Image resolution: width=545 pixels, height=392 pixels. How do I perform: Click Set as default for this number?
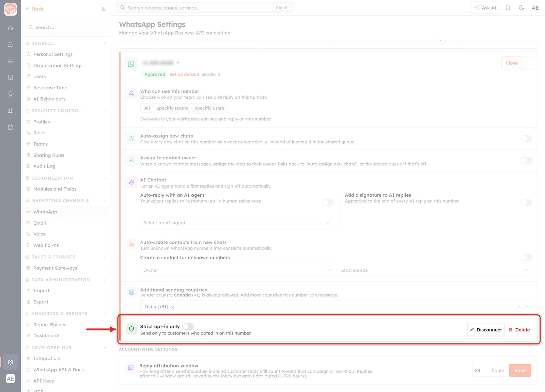point(184,75)
